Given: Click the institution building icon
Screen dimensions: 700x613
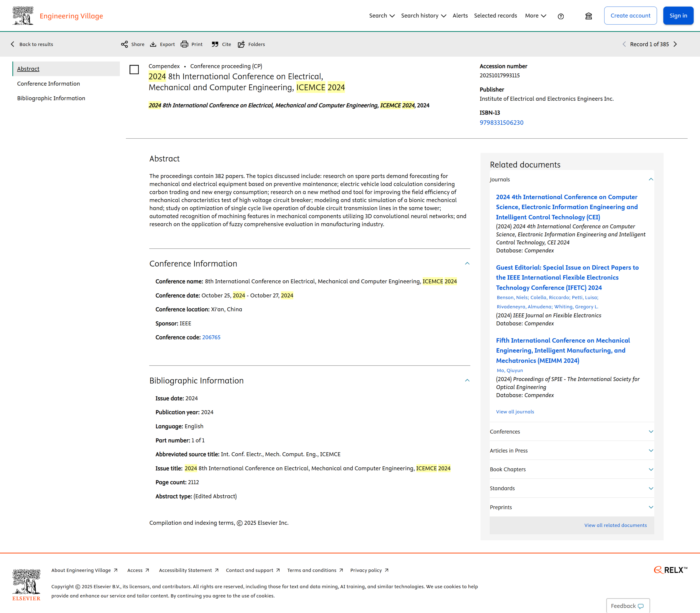Looking at the screenshot, I should pos(589,16).
